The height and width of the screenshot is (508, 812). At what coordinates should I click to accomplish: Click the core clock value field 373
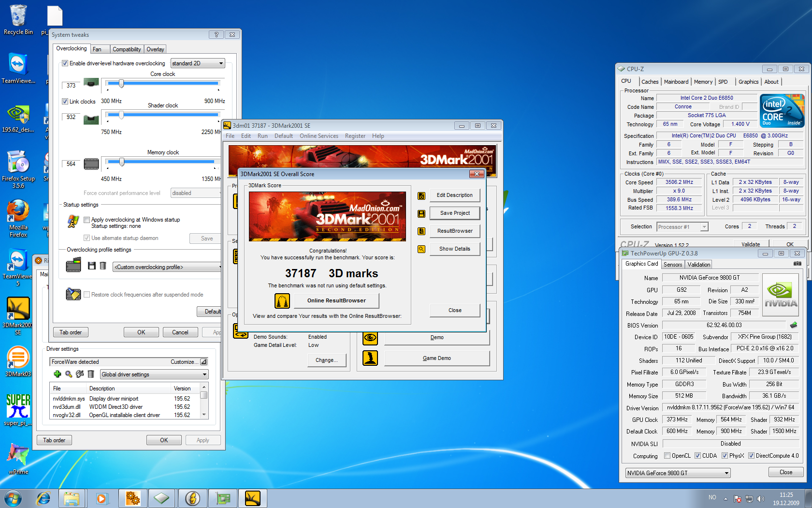(71, 86)
